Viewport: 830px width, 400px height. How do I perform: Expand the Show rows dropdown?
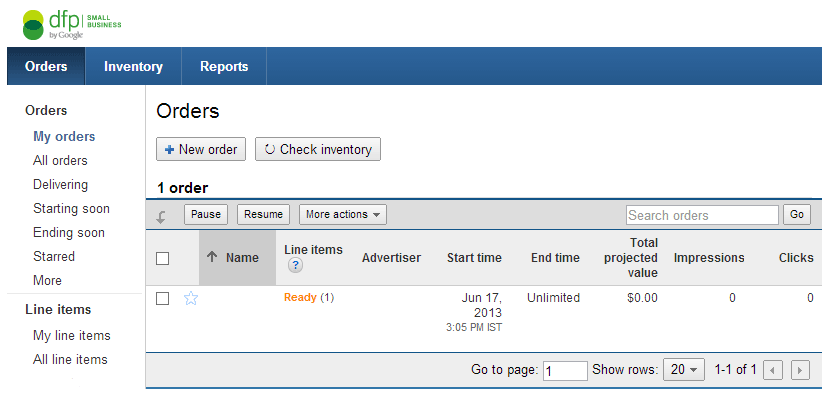[x=684, y=370]
